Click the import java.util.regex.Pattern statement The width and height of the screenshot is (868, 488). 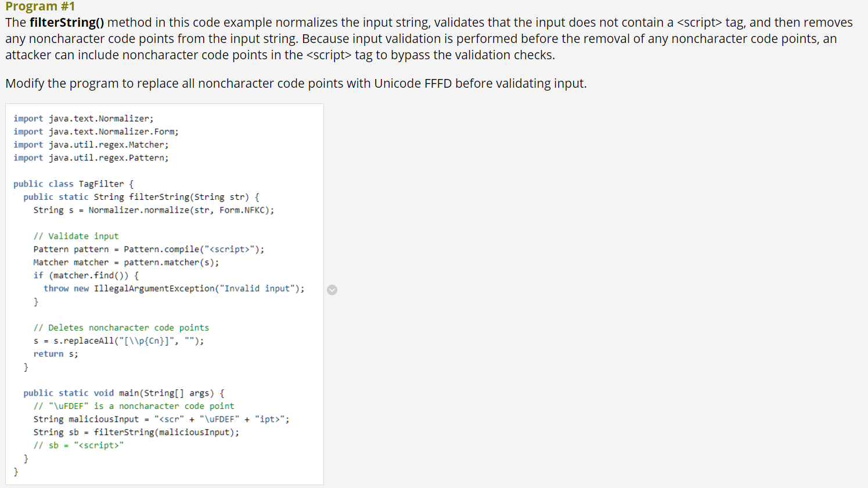91,157
